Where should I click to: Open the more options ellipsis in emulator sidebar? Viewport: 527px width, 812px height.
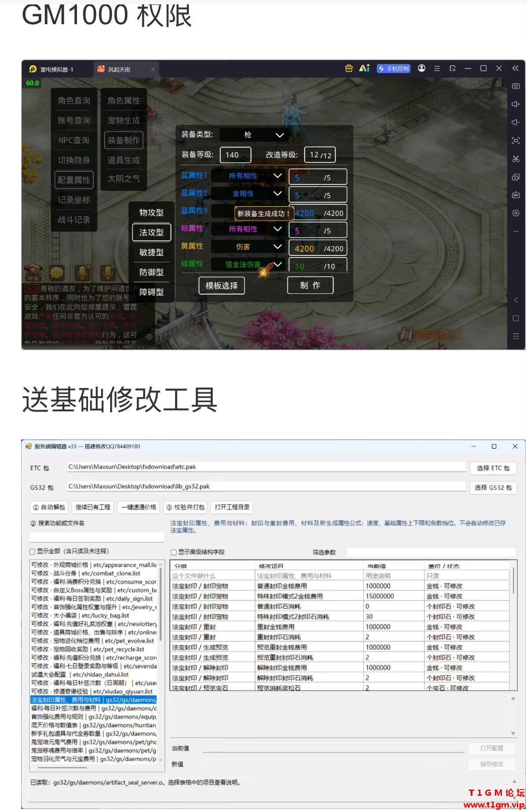tap(516, 231)
